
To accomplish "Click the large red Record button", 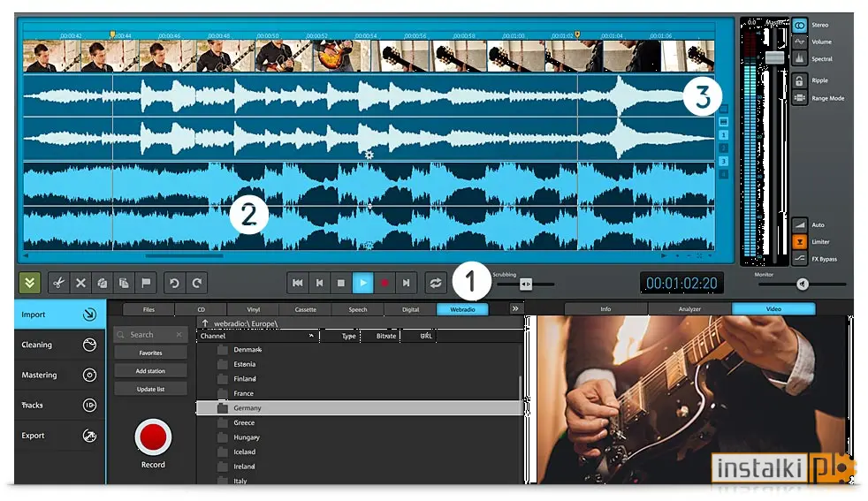I will click(153, 436).
